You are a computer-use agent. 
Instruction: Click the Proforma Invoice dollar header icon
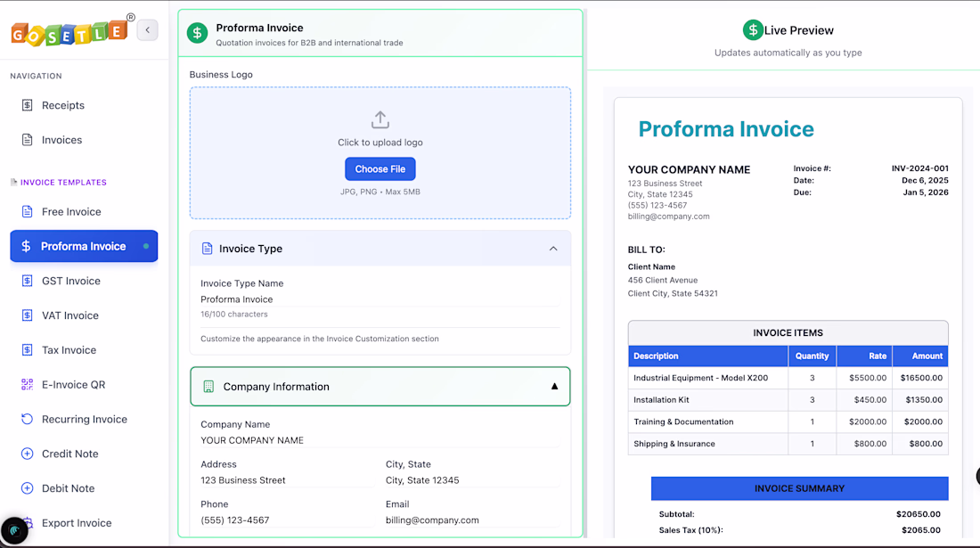pos(197,33)
